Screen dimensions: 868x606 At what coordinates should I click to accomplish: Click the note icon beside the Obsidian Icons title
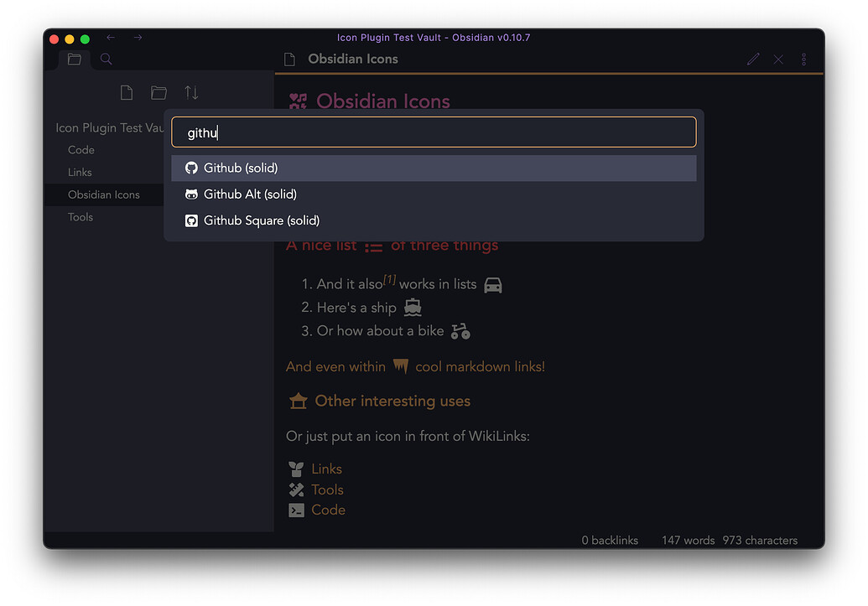pyautogui.click(x=288, y=59)
